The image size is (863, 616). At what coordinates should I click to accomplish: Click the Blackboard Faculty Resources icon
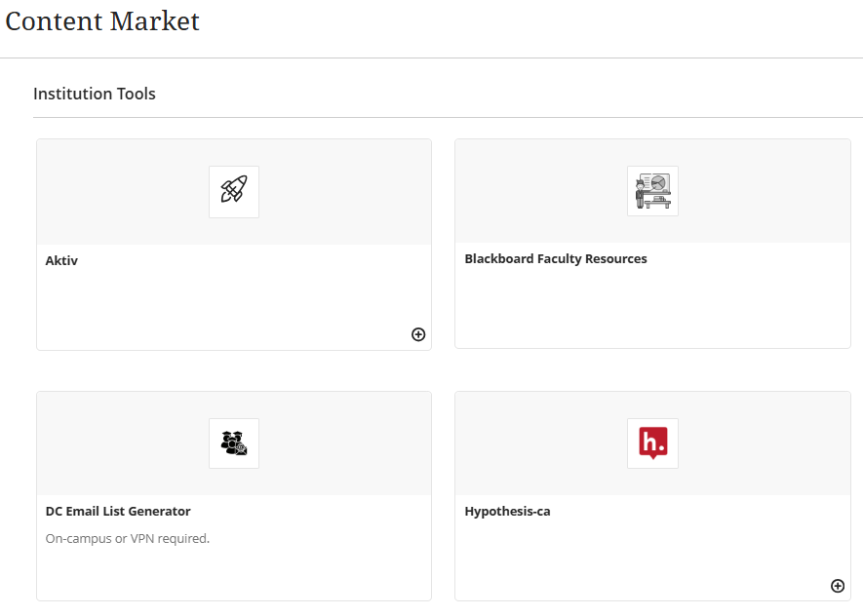point(651,190)
